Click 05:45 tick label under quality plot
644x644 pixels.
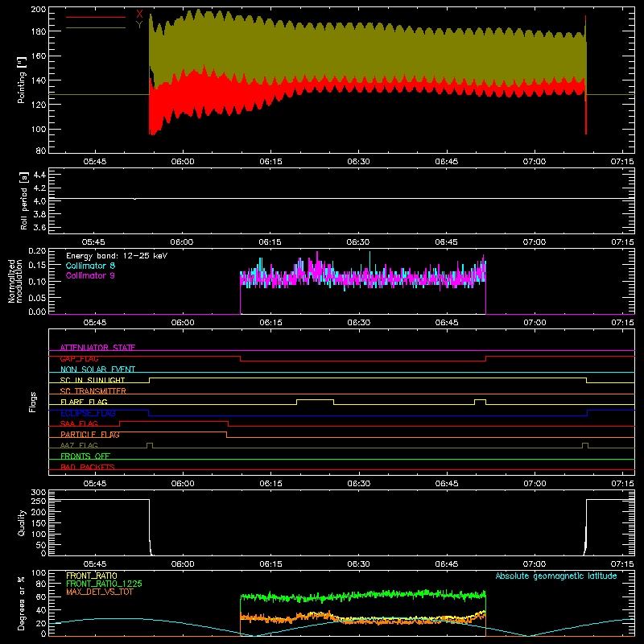tap(95, 564)
